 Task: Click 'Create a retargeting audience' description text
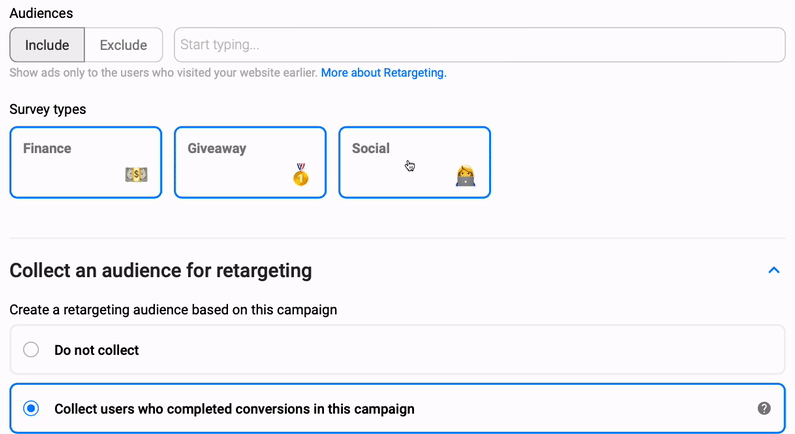coord(173,310)
